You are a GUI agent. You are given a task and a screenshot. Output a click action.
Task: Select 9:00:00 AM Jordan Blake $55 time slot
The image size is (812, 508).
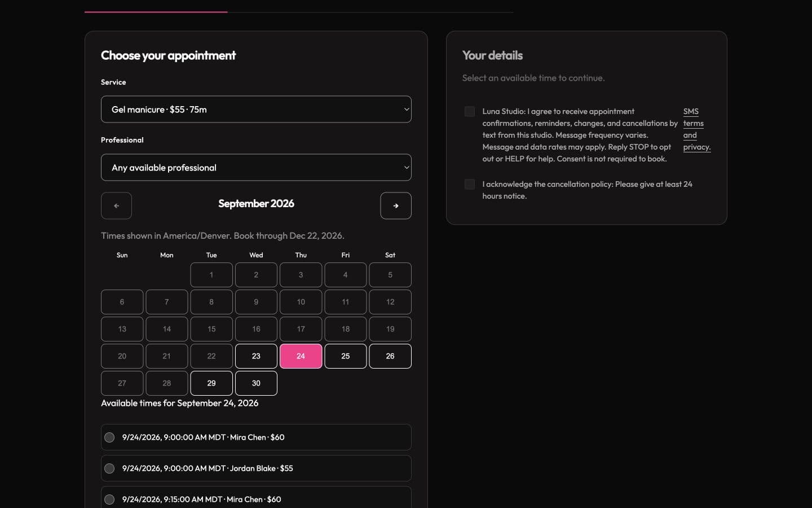coord(256,468)
